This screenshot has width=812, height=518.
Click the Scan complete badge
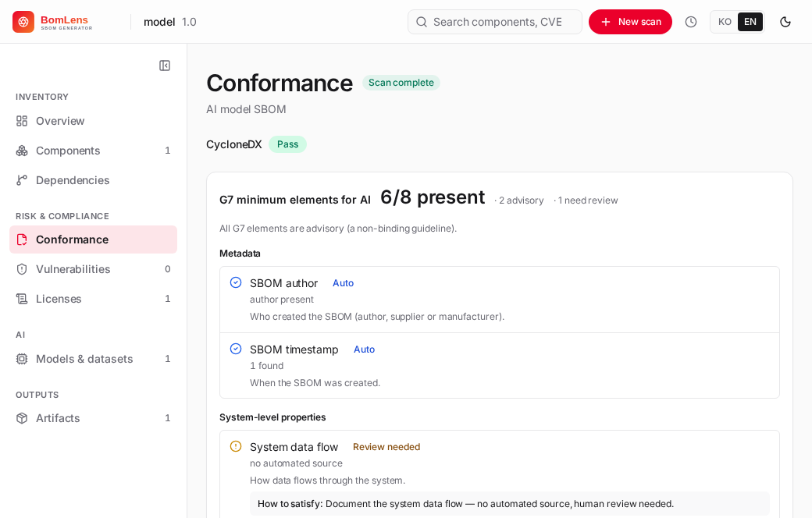point(401,83)
